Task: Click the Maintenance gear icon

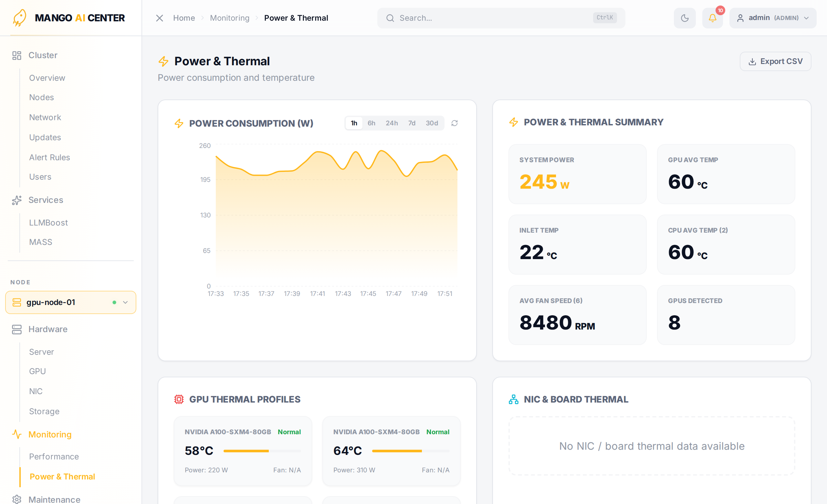Action: (16, 499)
